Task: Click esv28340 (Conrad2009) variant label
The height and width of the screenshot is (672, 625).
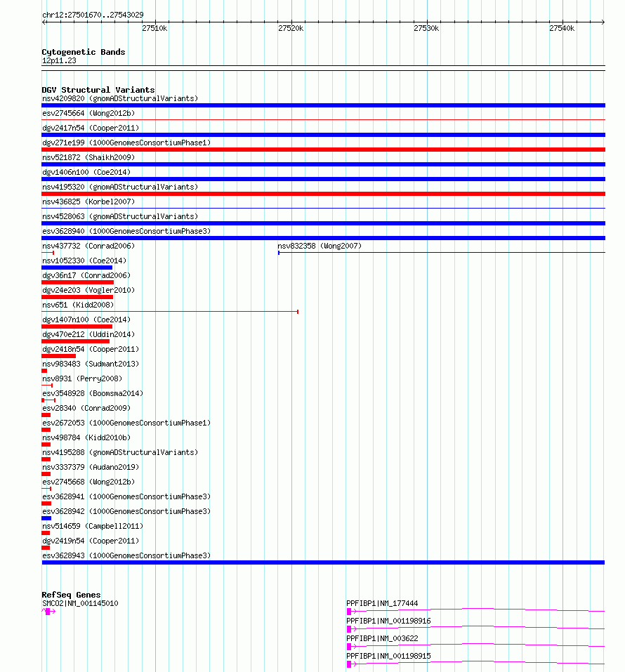Action: [x=86, y=408]
